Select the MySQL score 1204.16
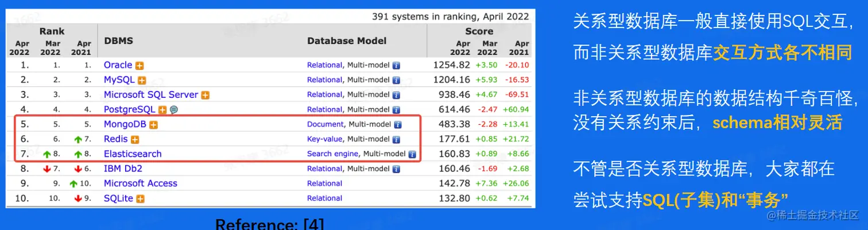Image resolution: width=868 pixels, height=230 pixels. click(452, 80)
